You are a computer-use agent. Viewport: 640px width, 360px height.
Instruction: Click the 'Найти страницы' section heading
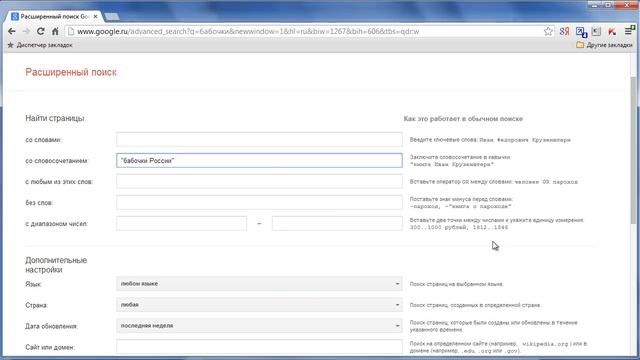coord(55,118)
